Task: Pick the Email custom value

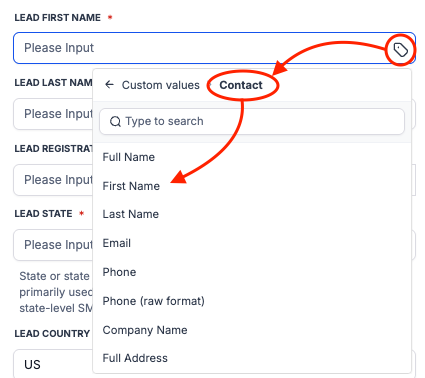Action: coord(117,243)
